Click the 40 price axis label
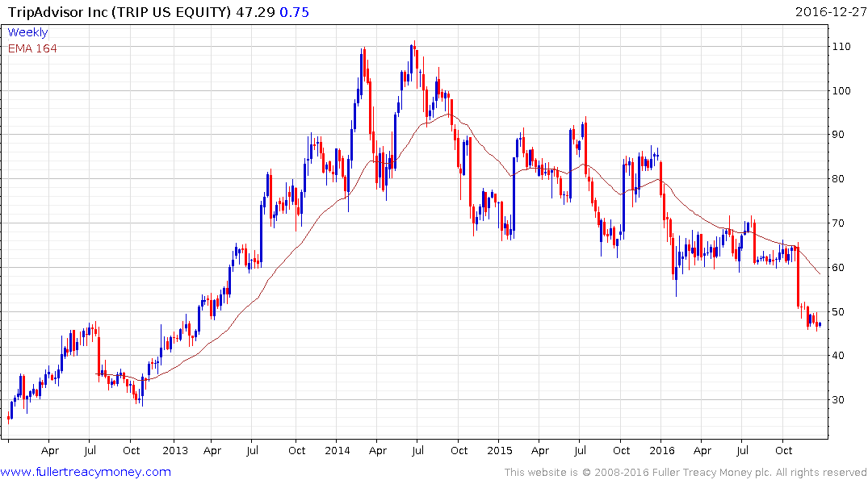 [838, 355]
